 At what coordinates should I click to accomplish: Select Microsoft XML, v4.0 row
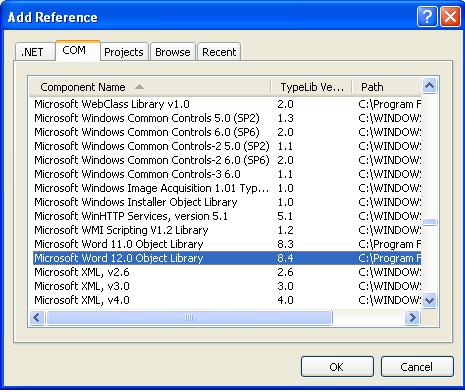tap(227, 300)
